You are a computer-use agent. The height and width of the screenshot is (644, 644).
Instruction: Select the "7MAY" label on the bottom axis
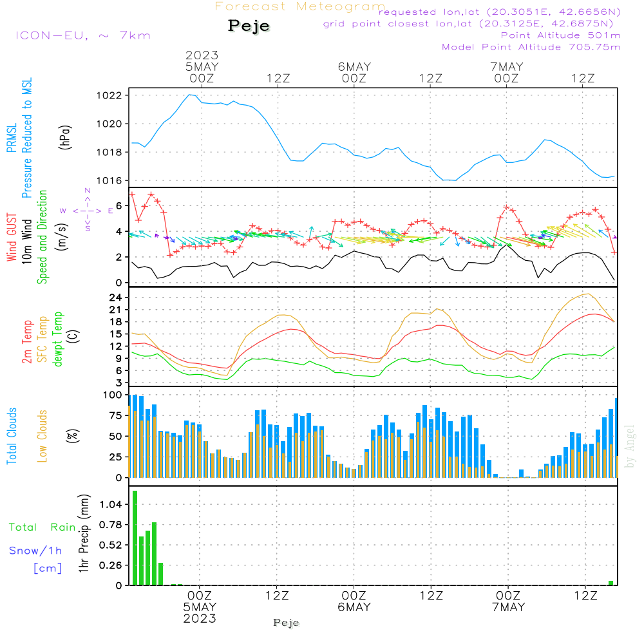coord(509,607)
